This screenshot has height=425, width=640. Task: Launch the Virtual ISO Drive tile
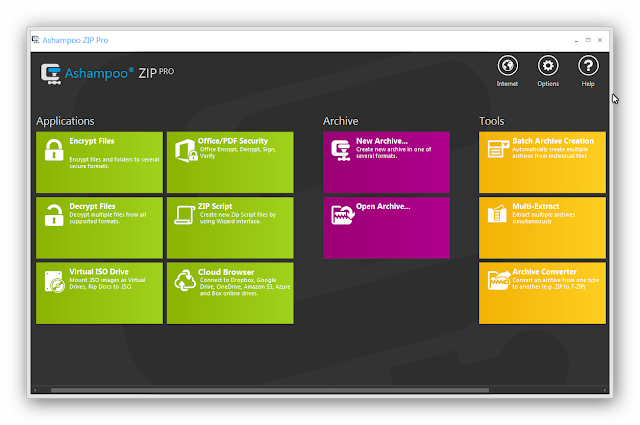(x=99, y=293)
